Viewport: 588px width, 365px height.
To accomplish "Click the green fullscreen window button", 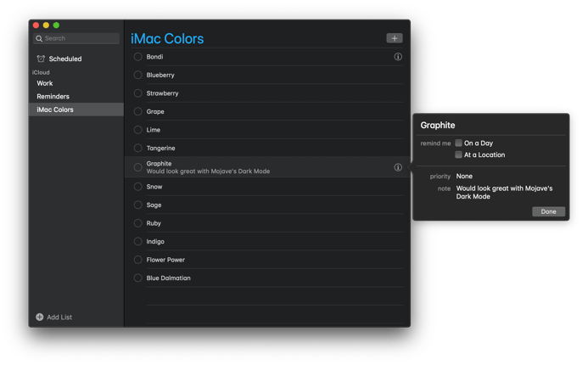I will (x=56, y=25).
